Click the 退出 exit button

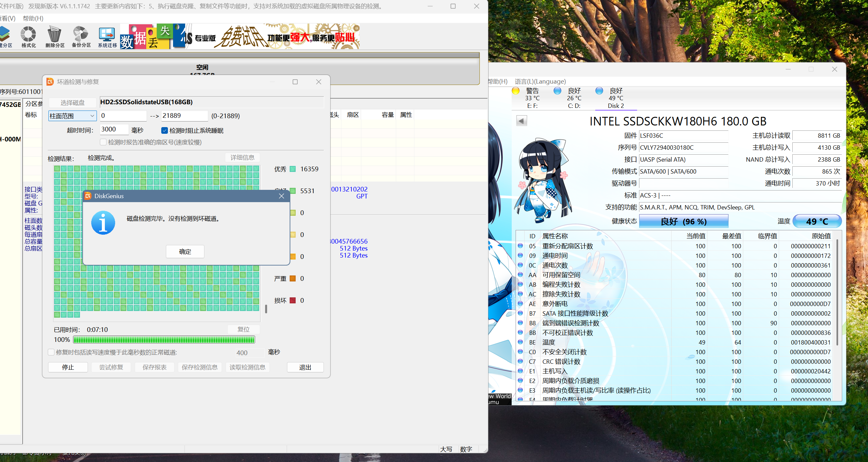[x=305, y=367]
